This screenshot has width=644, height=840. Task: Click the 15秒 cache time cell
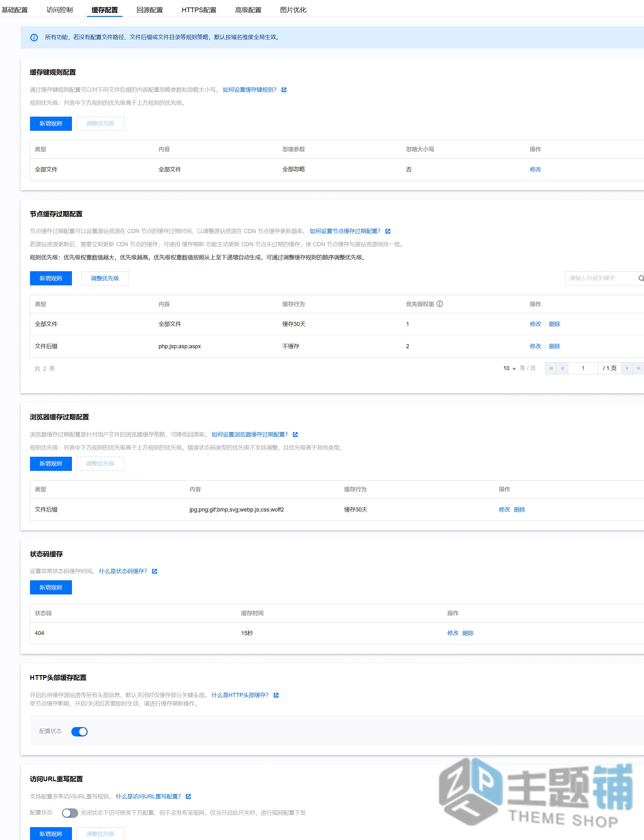coord(247,633)
